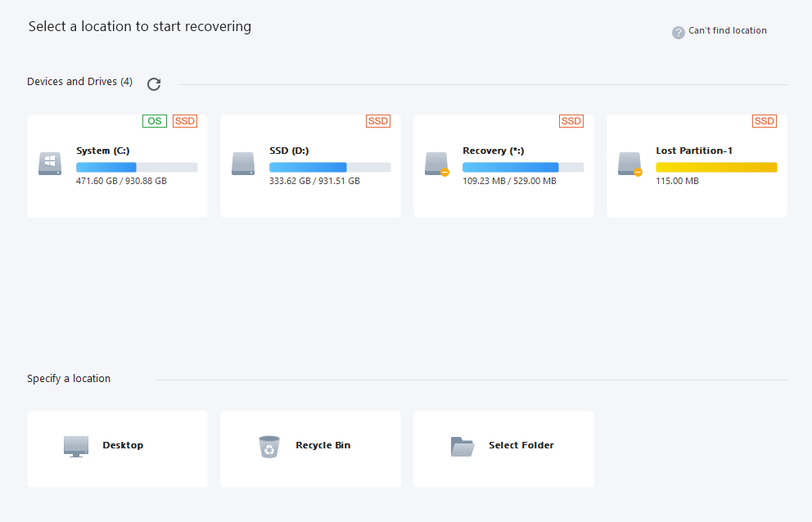Click the question mark help icon

click(678, 33)
